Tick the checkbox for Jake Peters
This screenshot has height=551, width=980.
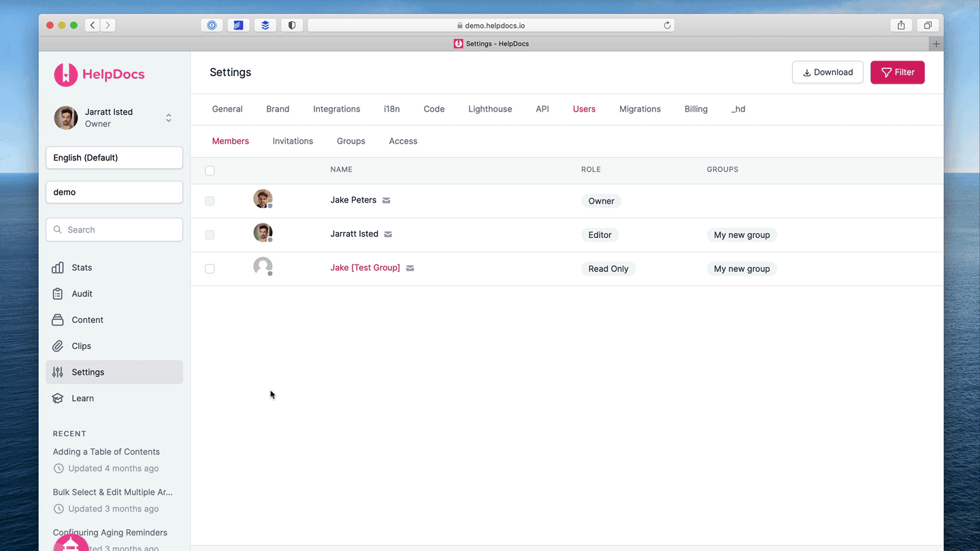(x=210, y=201)
